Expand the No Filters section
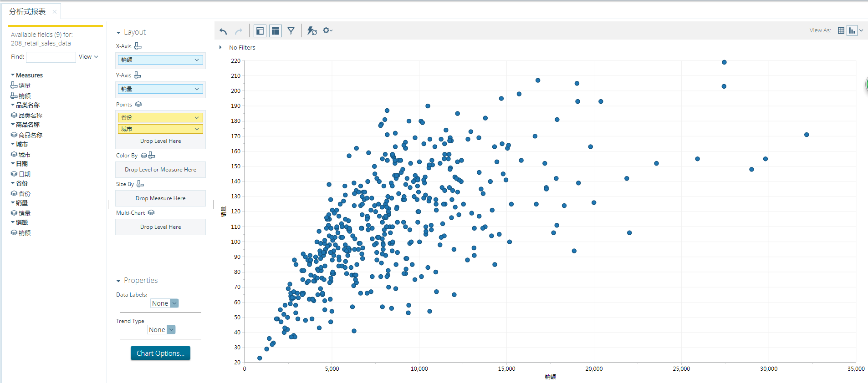The height and width of the screenshot is (383, 868). 220,47
